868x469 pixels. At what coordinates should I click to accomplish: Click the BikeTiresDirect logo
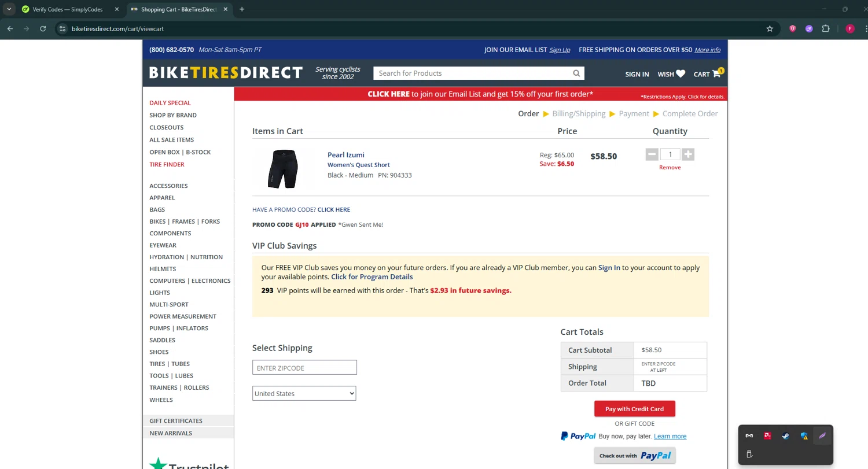click(x=226, y=73)
